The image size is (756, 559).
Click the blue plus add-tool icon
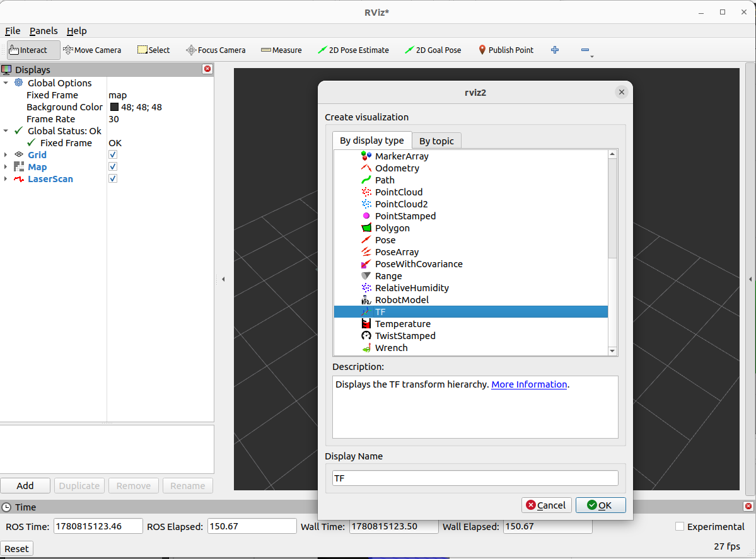(x=555, y=50)
